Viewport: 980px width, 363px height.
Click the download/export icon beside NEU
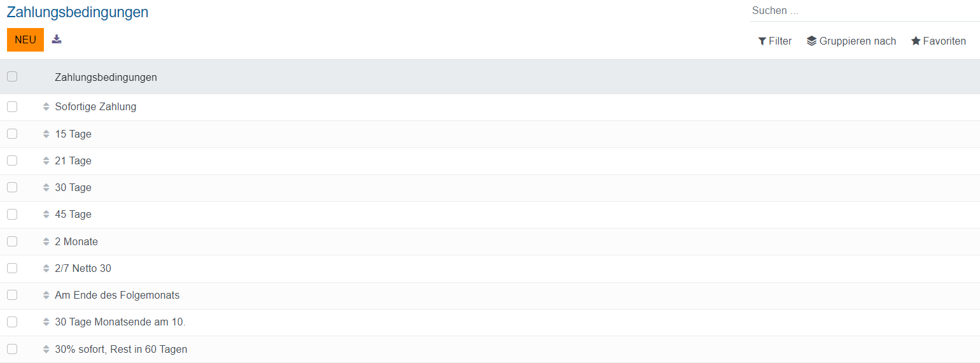click(x=57, y=39)
